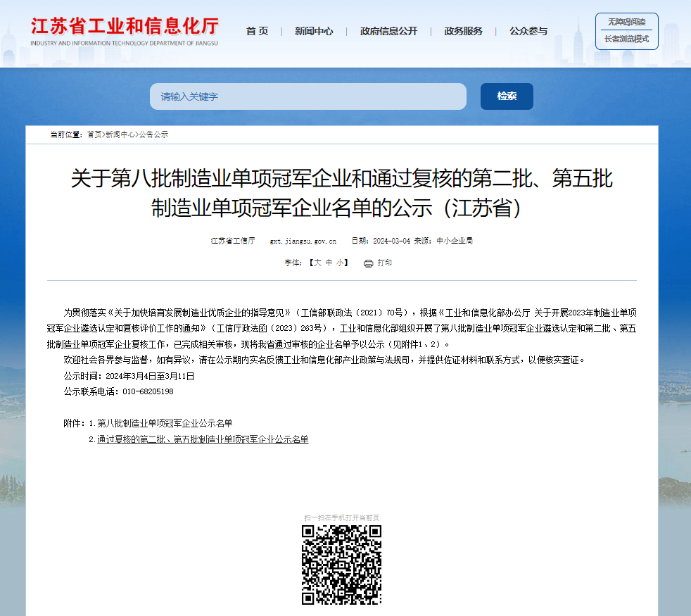The image size is (691, 616).
Task: Open attachment 第八批制造业单项冠军企业公示名单
Action: (x=165, y=423)
